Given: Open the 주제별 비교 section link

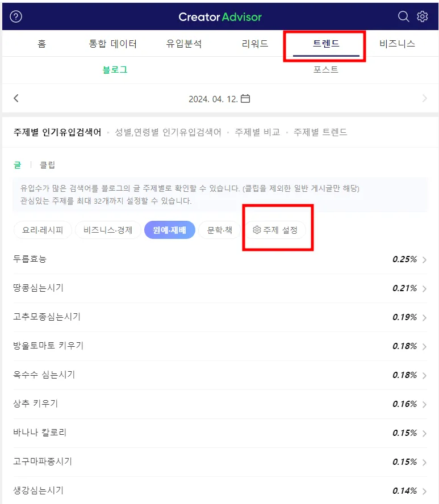Looking at the screenshot, I should pos(257,132).
